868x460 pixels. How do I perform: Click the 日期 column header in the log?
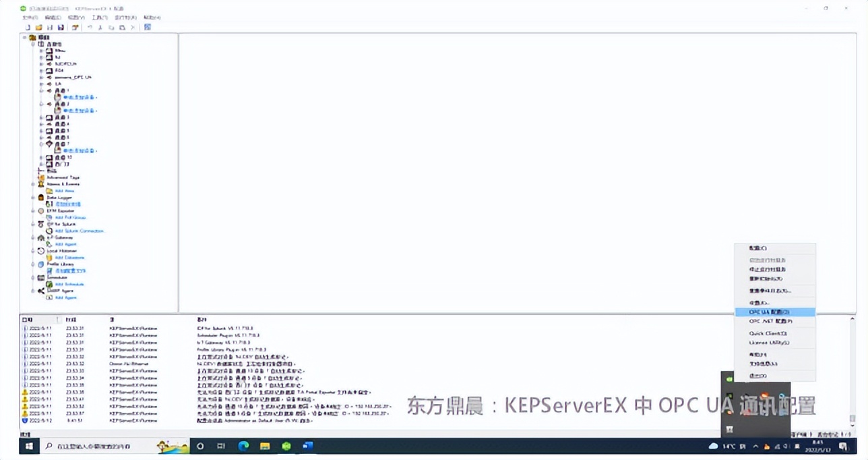pos(39,319)
